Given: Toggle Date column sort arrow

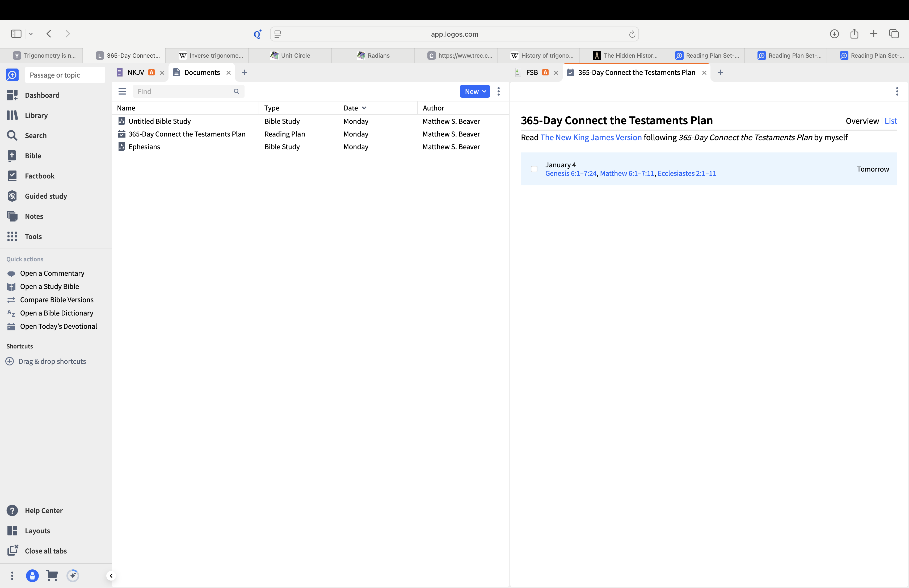Looking at the screenshot, I should coord(364,108).
